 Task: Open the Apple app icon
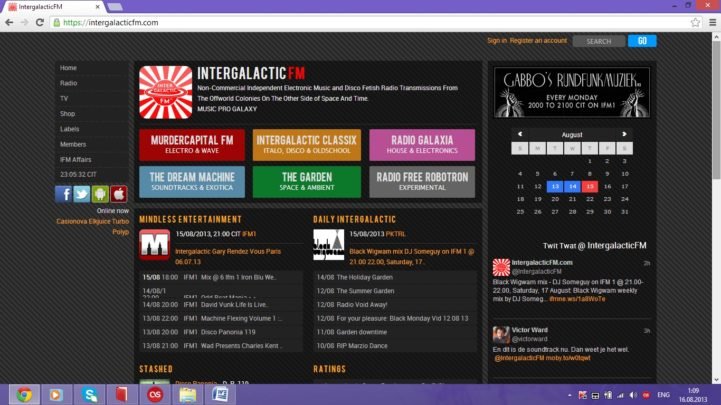tap(118, 194)
